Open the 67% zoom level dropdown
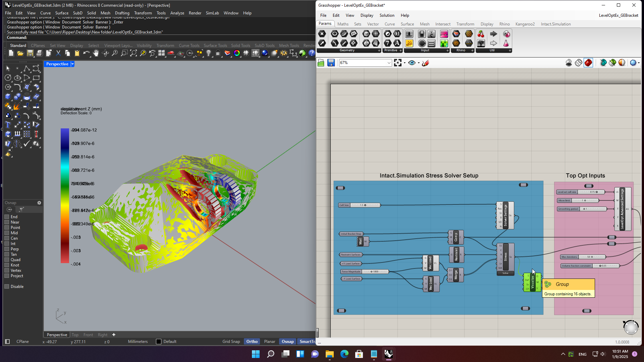Screen dimensions: 644x362 point(389,63)
